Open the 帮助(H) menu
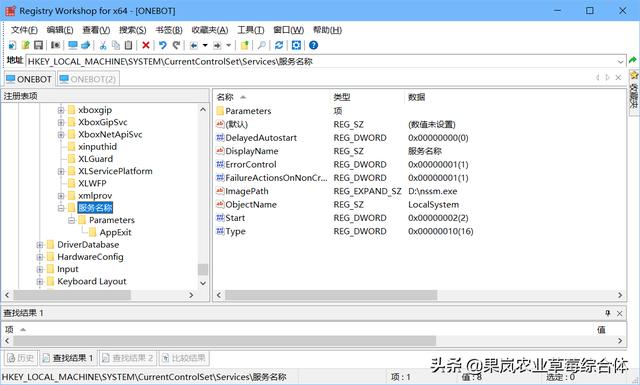The width and height of the screenshot is (640, 385). 327,30
